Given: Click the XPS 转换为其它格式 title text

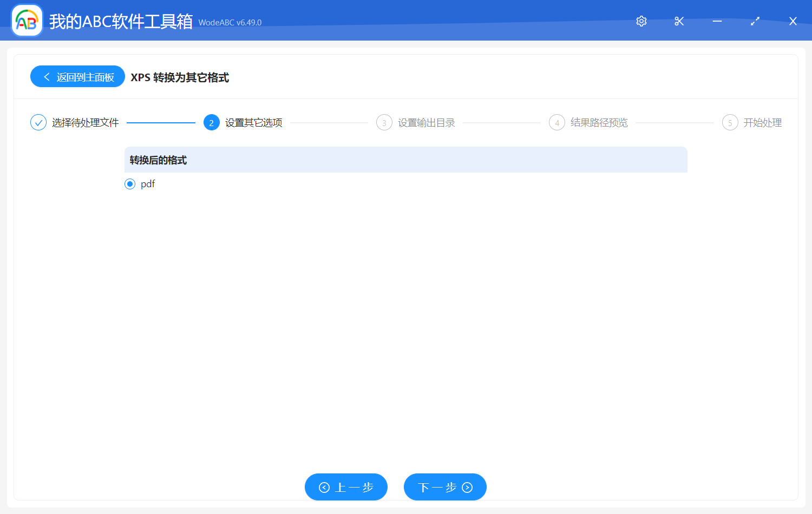Looking at the screenshot, I should tap(179, 78).
